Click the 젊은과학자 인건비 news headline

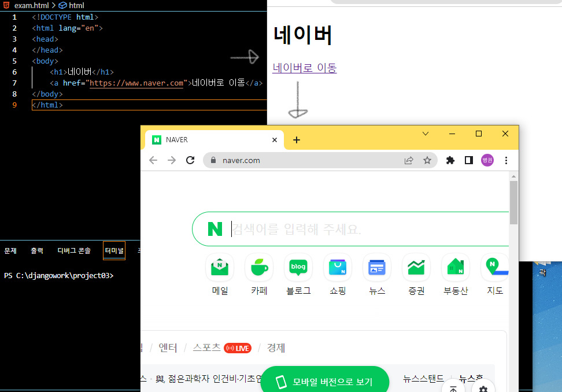point(209,378)
